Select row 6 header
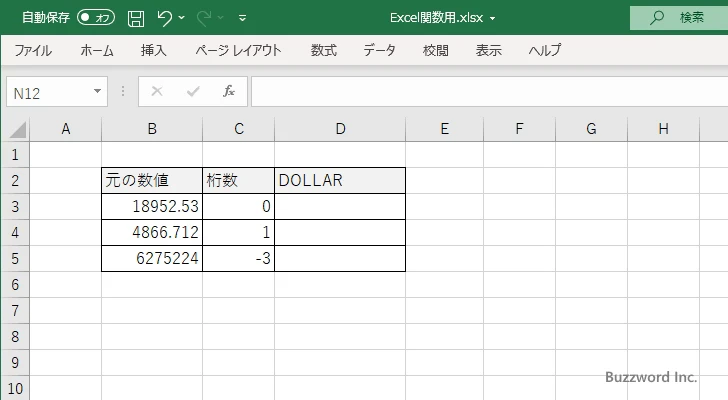Viewport: 728px width, 400px height. click(x=15, y=284)
